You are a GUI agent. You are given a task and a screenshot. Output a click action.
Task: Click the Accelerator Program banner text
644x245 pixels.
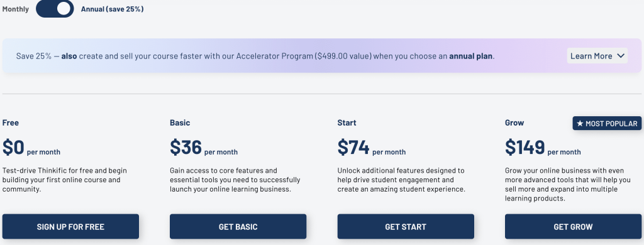(255, 56)
